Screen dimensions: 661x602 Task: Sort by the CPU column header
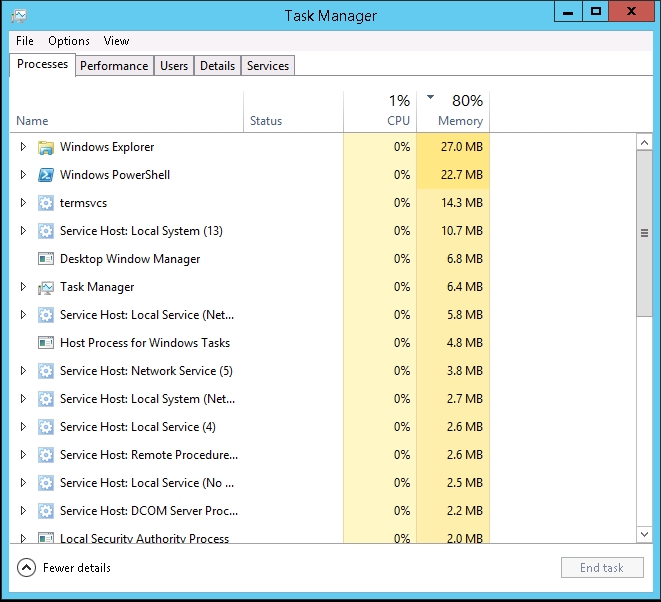pos(380,112)
